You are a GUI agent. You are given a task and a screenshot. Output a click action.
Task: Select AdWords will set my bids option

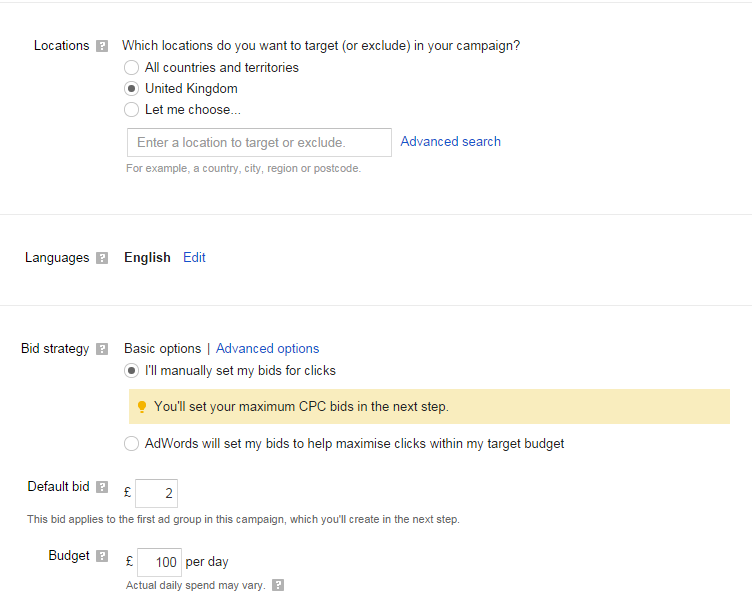click(x=131, y=444)
